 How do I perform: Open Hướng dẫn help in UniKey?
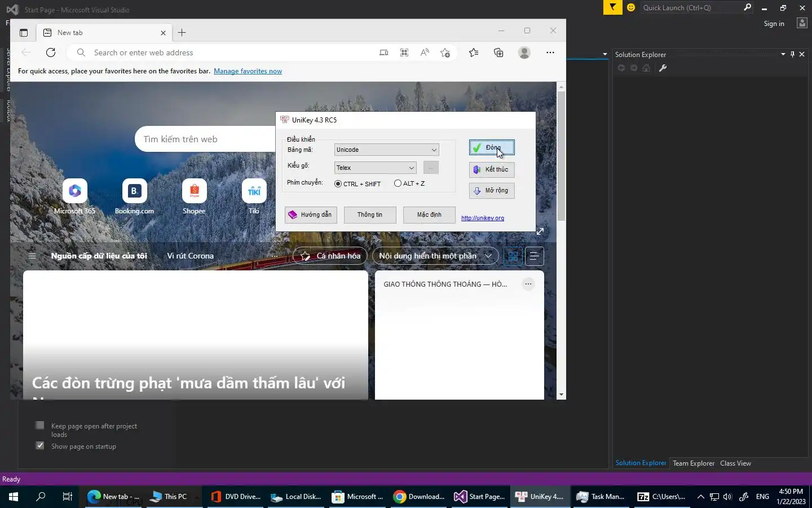coord(311,214)
